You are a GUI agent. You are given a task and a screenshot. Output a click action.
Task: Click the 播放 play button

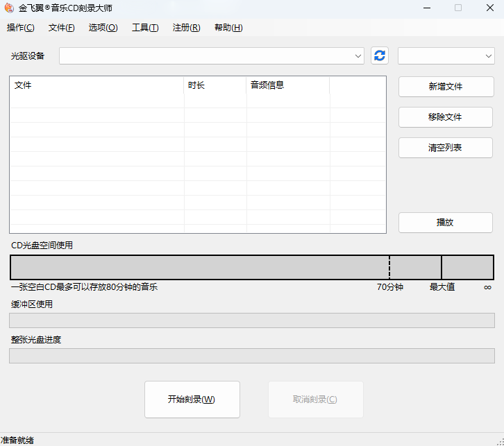[445, 223]
